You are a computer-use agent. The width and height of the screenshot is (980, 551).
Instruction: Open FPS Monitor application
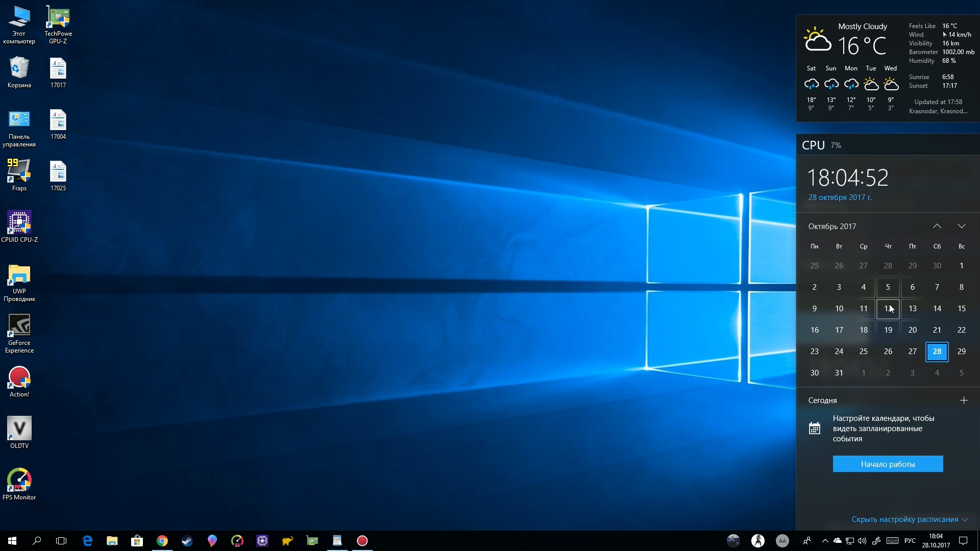pos(18,481)
